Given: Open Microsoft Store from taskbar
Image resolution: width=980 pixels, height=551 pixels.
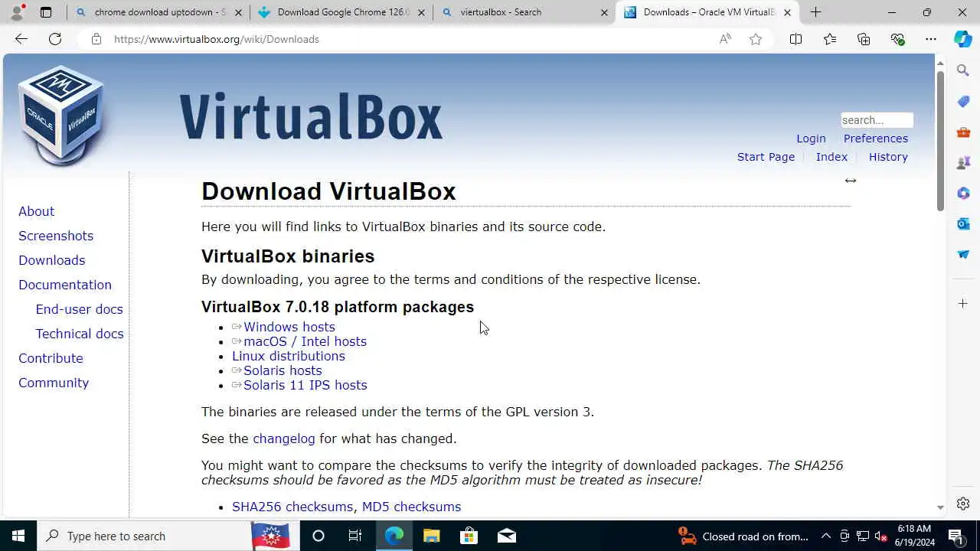Looking at the screenshot, I should click(469, 536).
